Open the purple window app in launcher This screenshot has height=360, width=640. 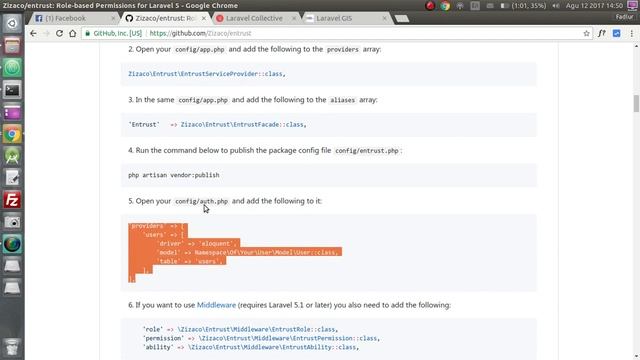point(12,112)
